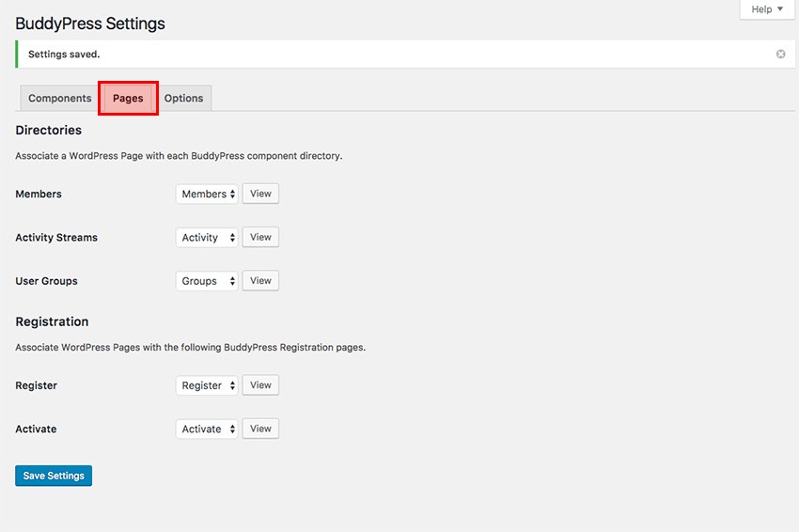Switch to the Components tab
799x532 pixels.
click(59, 98)
